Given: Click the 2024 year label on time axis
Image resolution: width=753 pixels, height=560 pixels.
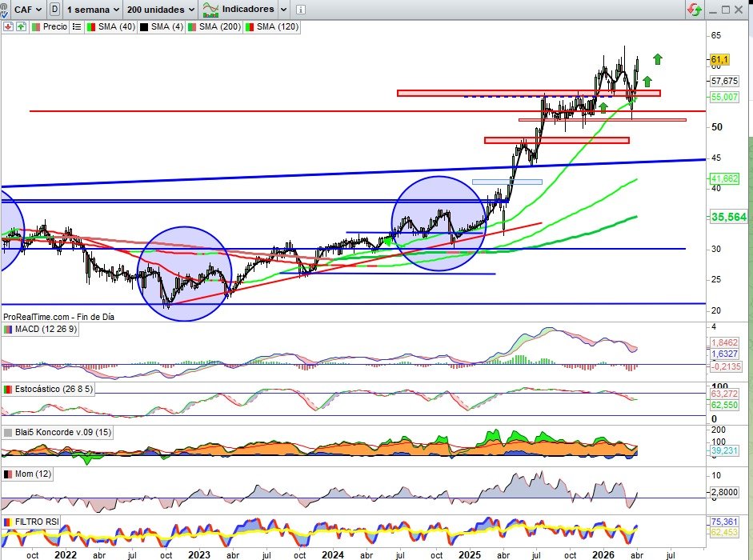Looking at the screenshot, I should 332,554.
